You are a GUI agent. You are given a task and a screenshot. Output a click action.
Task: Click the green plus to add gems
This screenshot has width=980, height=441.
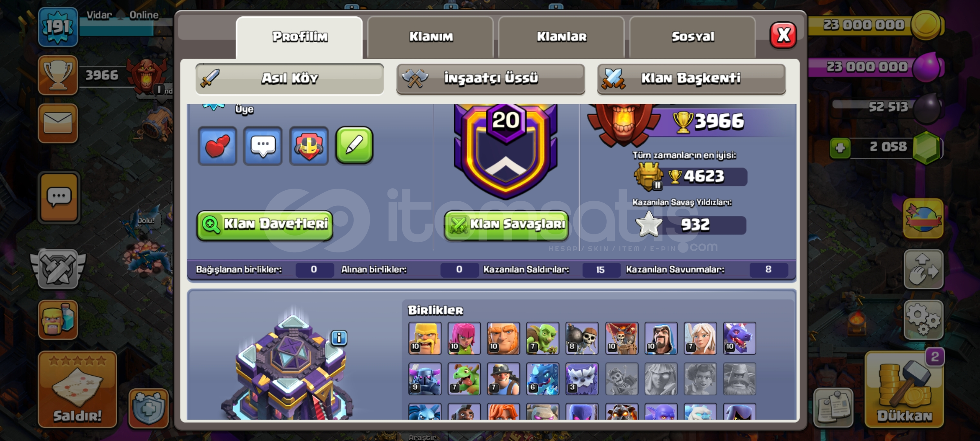[840, 148]
